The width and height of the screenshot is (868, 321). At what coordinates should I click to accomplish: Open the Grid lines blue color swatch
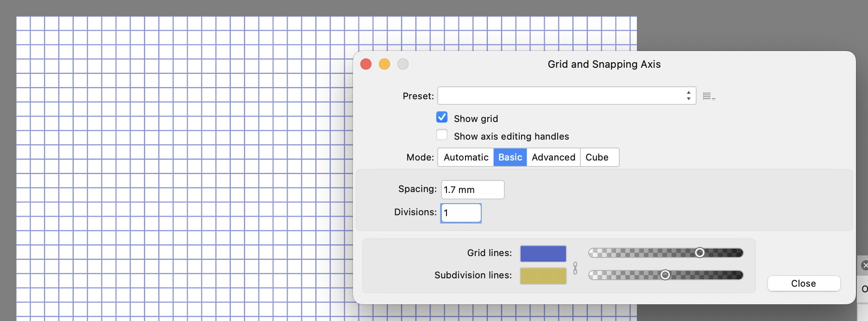click(x=543, y=254)
